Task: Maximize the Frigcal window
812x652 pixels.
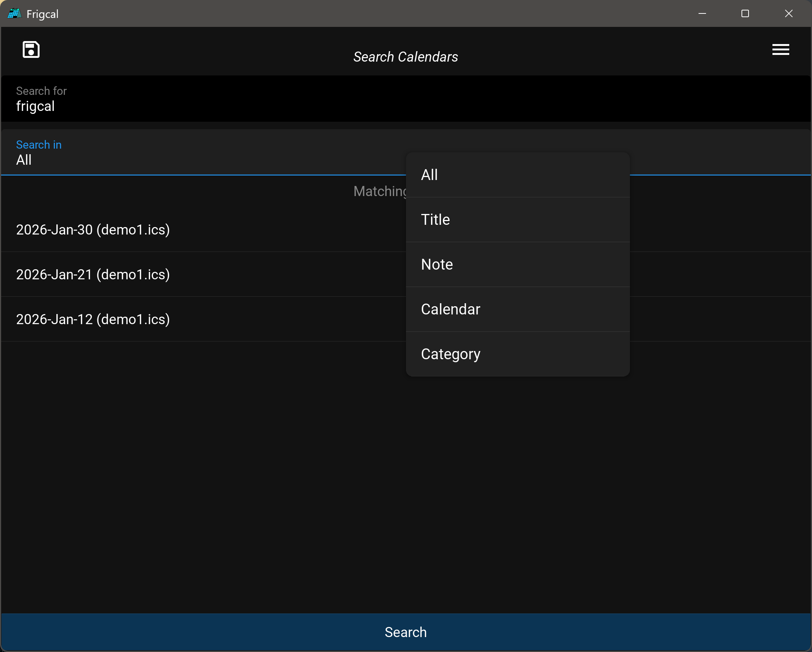Action: point(745,13)
